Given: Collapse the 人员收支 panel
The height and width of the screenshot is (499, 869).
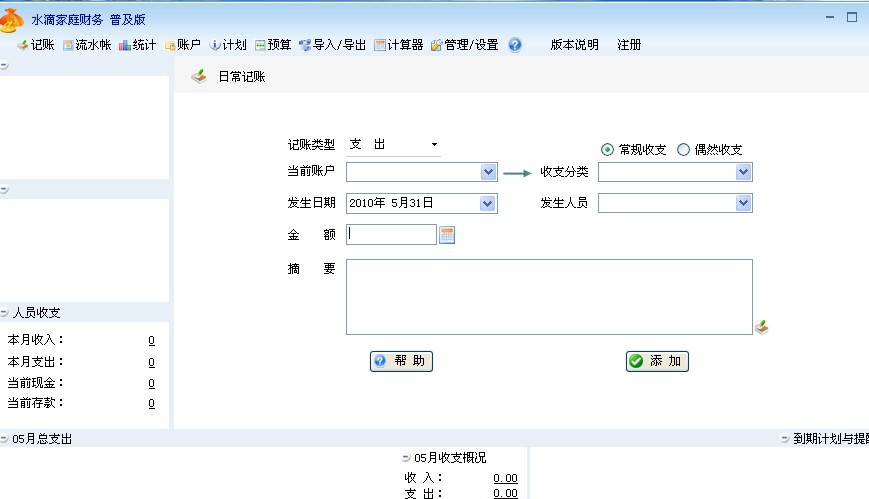Looking at the screenshot, I should tap(4, 312).
